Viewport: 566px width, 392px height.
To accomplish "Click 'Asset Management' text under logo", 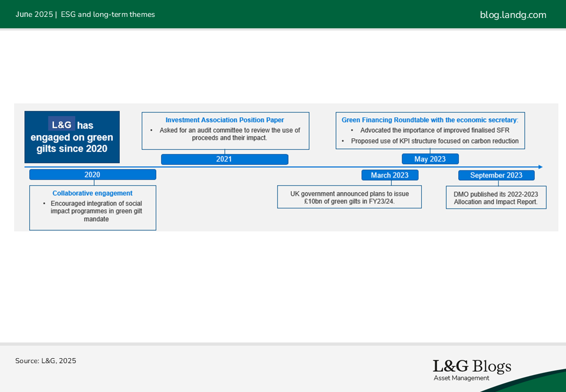I will tap(462, 378).
